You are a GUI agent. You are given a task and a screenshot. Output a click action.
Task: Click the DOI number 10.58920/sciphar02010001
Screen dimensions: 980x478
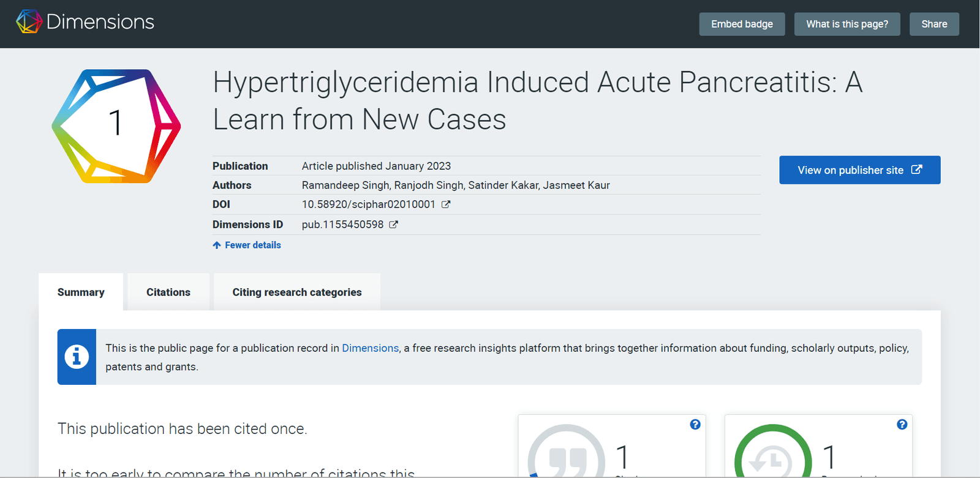pyautogui.click(x=368, y=205)
